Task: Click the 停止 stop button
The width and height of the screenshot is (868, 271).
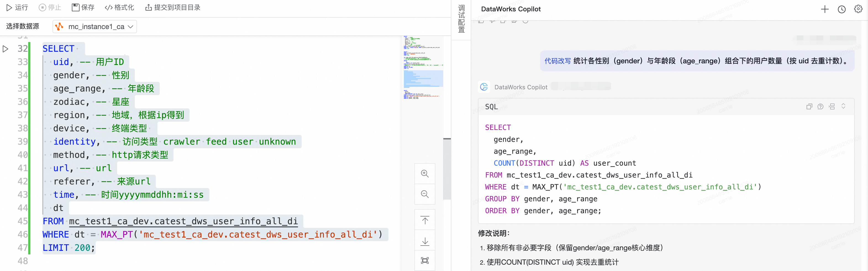Action: (x=50, y=7)
